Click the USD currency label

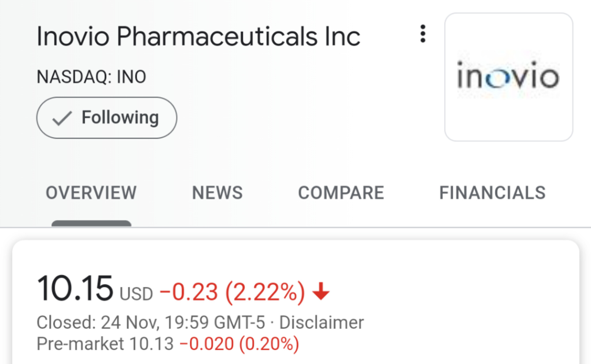tap(136, 294)
